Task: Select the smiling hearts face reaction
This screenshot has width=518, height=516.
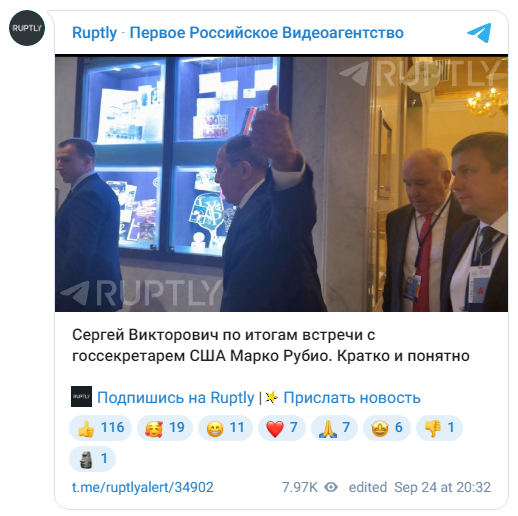Action: click(165, 428)
